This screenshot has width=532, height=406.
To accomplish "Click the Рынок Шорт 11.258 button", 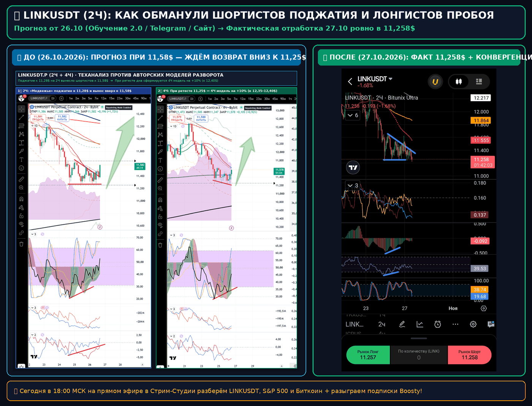I will coord(470,355).
